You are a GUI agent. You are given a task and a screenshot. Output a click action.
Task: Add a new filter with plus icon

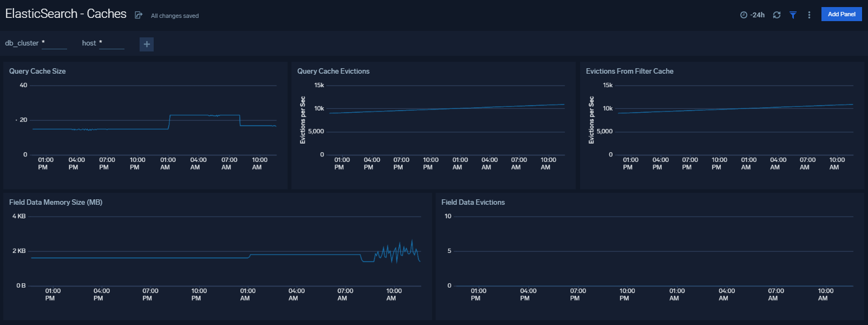coord(147,44)
